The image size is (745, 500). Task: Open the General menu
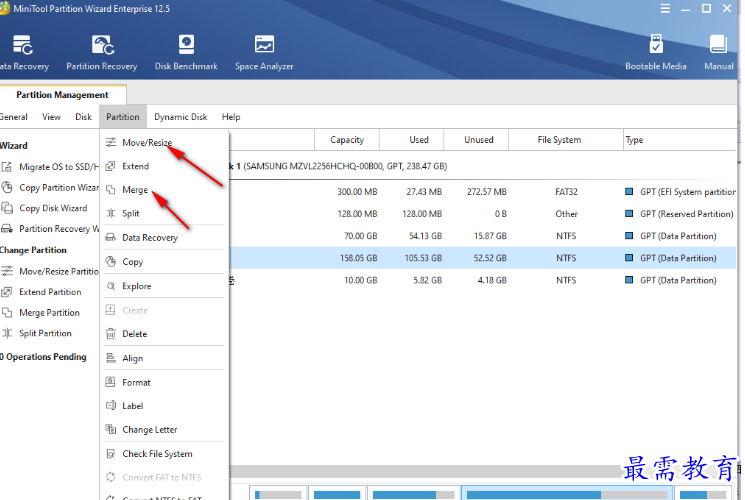pyautogui.click(x=13, y=117)
